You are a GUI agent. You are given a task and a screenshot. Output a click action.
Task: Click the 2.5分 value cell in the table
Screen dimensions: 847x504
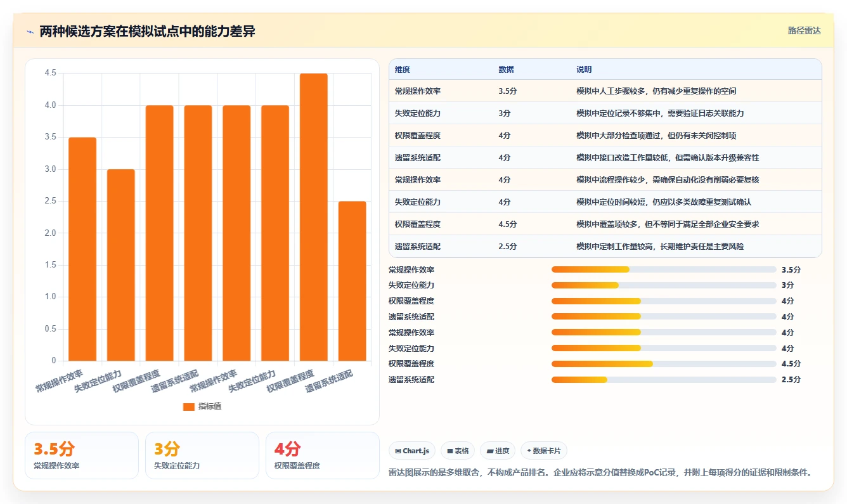click(x=531, y=246)
